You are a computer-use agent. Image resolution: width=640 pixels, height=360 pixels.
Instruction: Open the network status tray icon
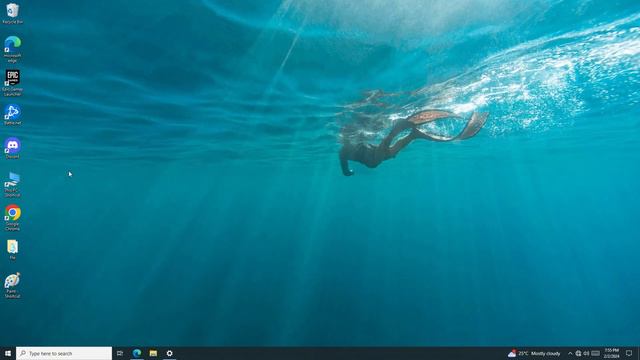click(x=578, y=353)
